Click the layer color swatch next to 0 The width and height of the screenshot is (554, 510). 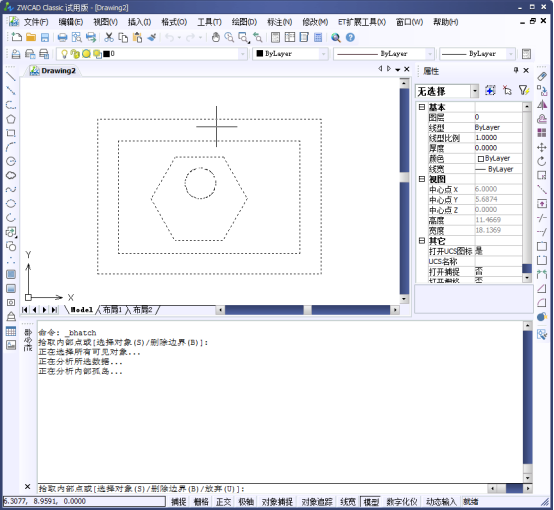[x=106, y=54]
